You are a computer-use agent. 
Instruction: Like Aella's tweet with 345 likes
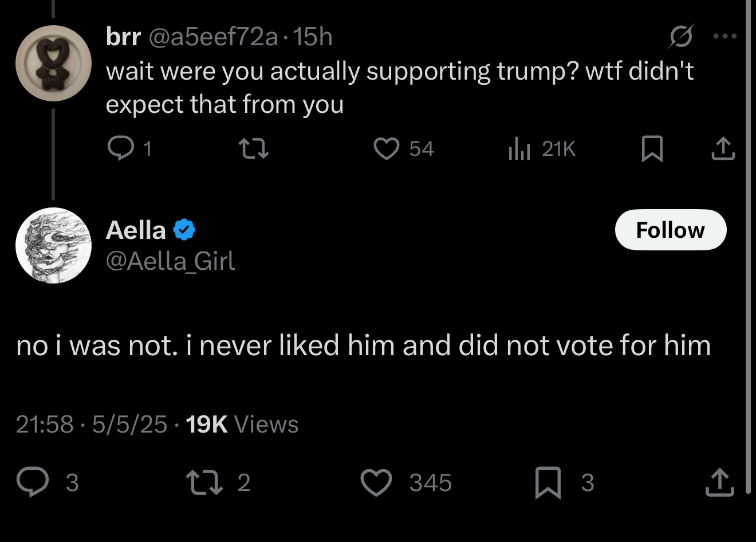click(376, 482)
